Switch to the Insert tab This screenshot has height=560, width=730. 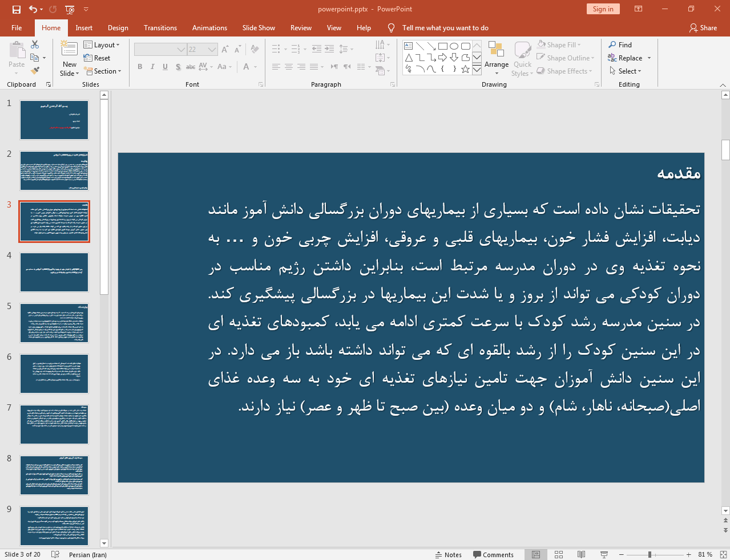pyautogui.click(x=84, y=27)
